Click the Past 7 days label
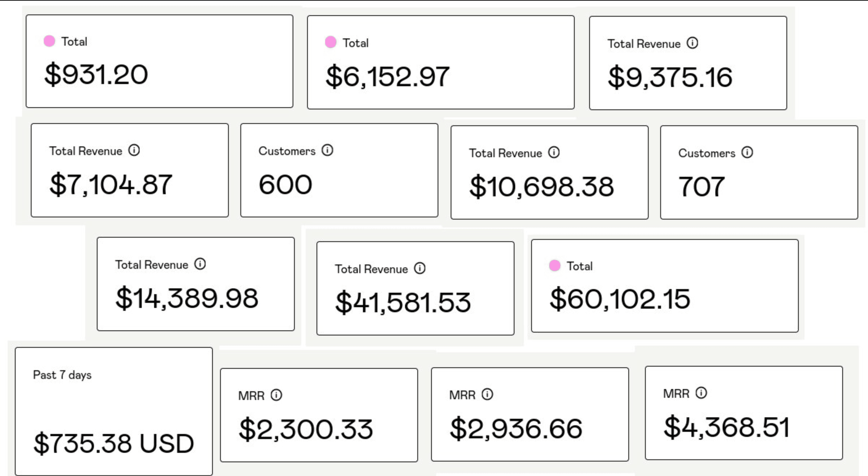 click(62, 375)
